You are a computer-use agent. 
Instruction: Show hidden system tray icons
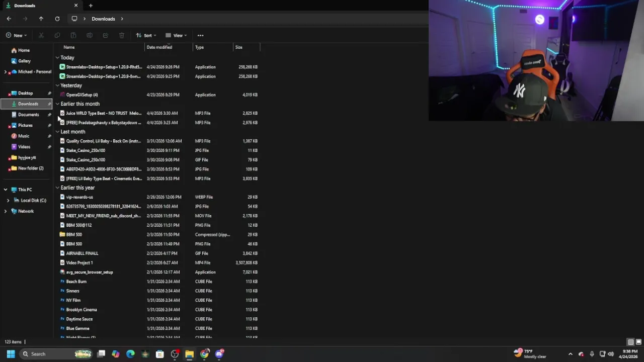[570, 354]
